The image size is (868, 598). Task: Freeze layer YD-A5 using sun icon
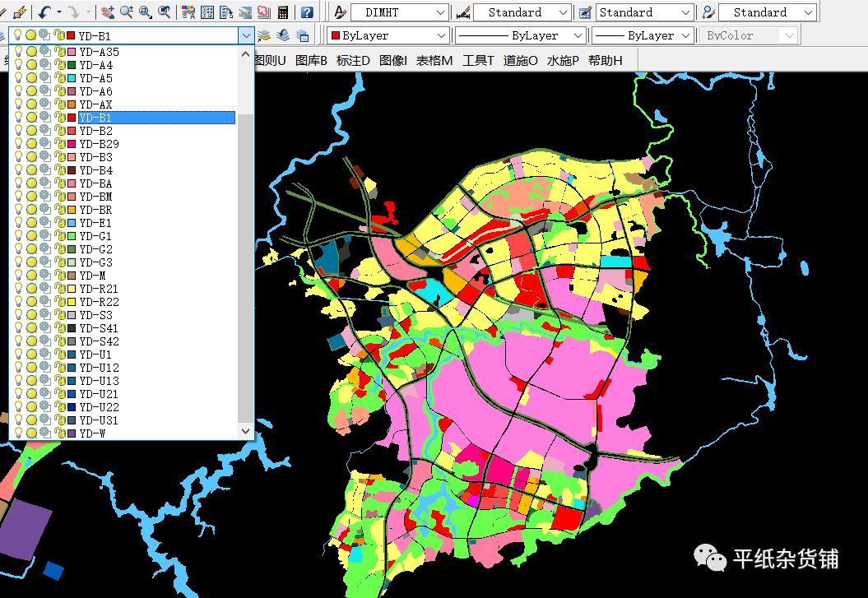(x=31, y=78)
